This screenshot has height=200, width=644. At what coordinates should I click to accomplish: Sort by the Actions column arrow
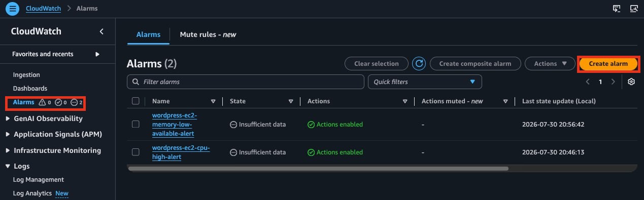[405, 101]
